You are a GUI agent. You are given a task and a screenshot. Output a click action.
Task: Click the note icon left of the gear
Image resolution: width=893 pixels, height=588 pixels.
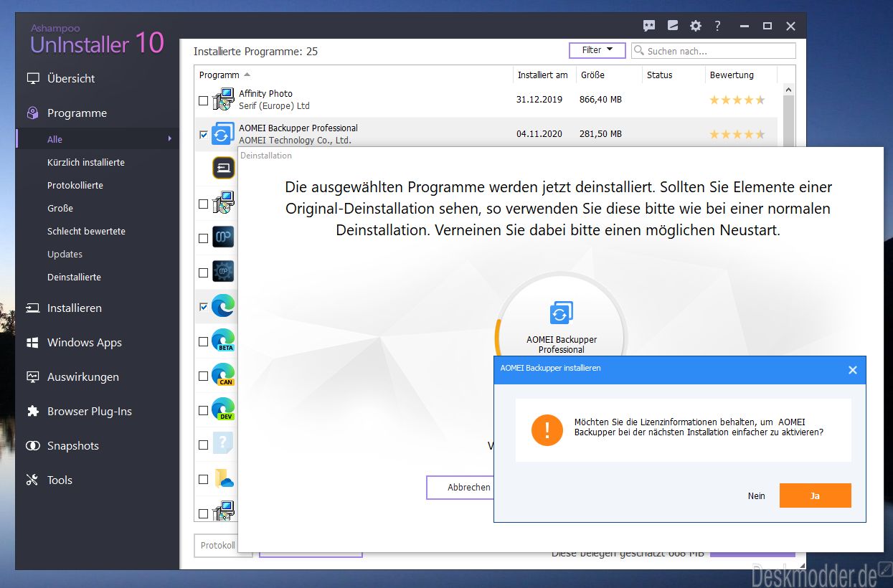(673, 26)
